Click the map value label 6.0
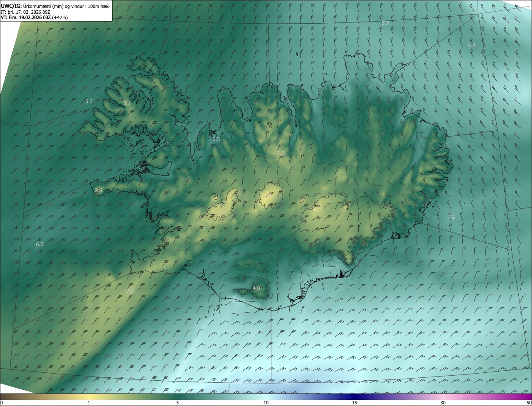532x406 pixels. point(39,245)
